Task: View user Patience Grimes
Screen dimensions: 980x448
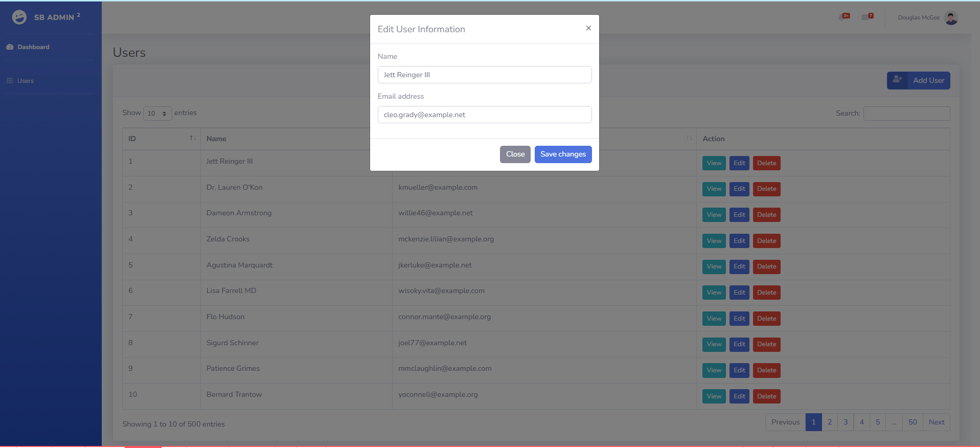Action: point(714,370)
